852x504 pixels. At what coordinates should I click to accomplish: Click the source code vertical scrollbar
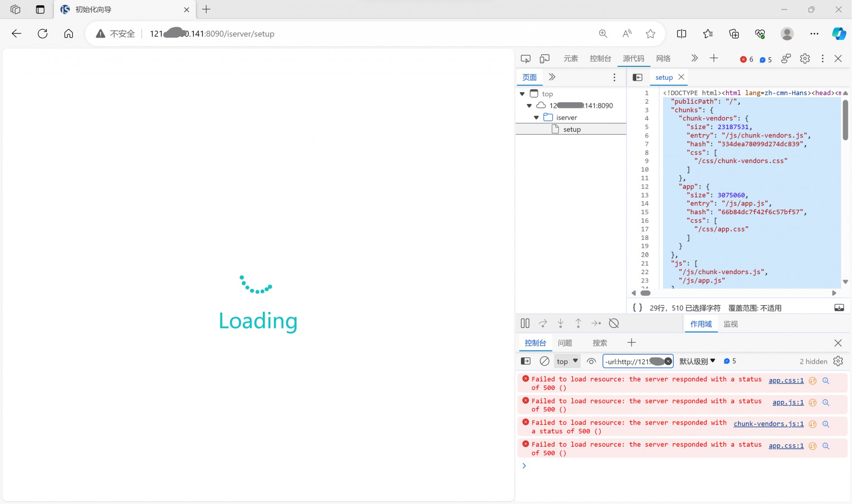click(845, 120)
